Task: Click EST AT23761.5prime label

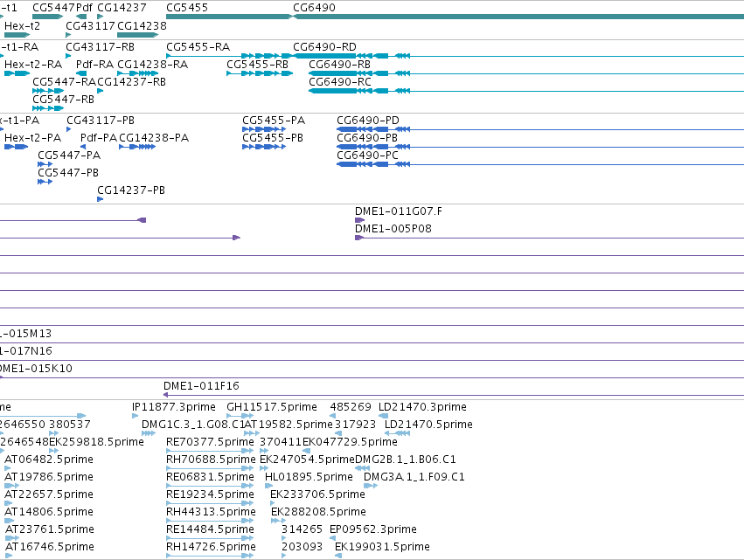Action: coord(50,529)
